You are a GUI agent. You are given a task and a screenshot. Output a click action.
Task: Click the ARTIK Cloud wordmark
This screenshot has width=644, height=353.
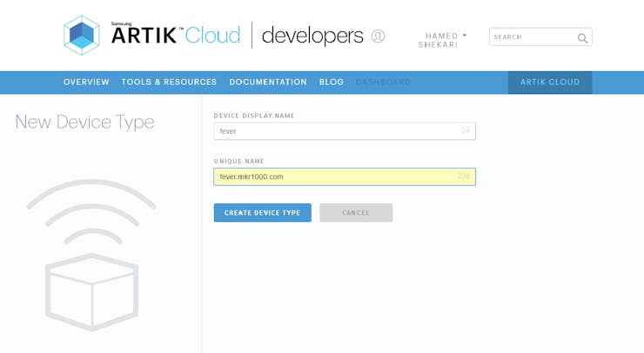tap(176, 35)
